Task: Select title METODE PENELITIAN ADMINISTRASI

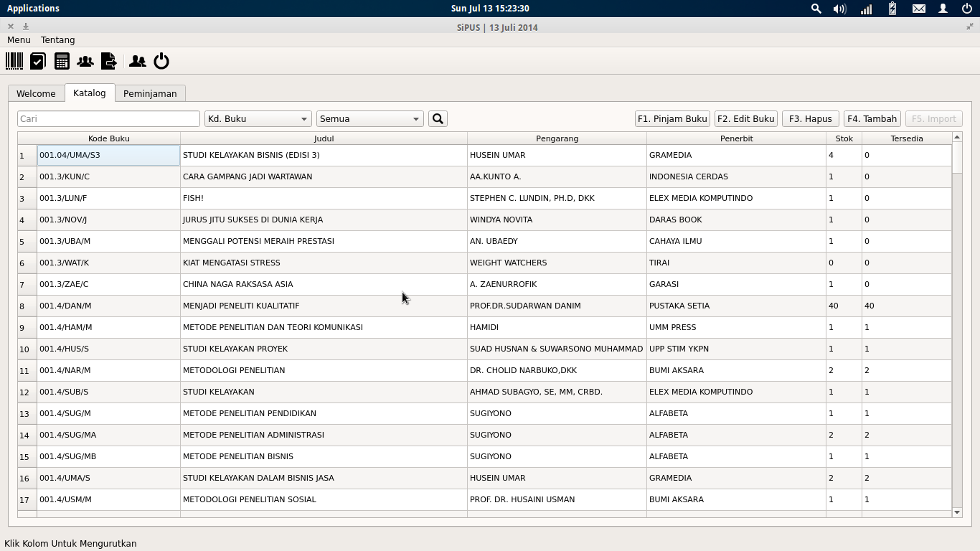Action: pyautogui.click(x=324, y=435)
